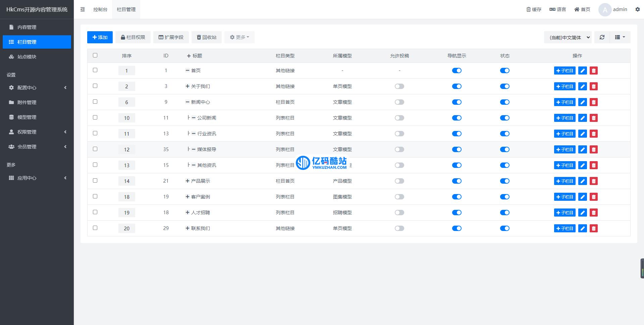Screen dimensions: 644x325
Task: Open the 更多 dropdown button
Action: (x=239, y=37)
